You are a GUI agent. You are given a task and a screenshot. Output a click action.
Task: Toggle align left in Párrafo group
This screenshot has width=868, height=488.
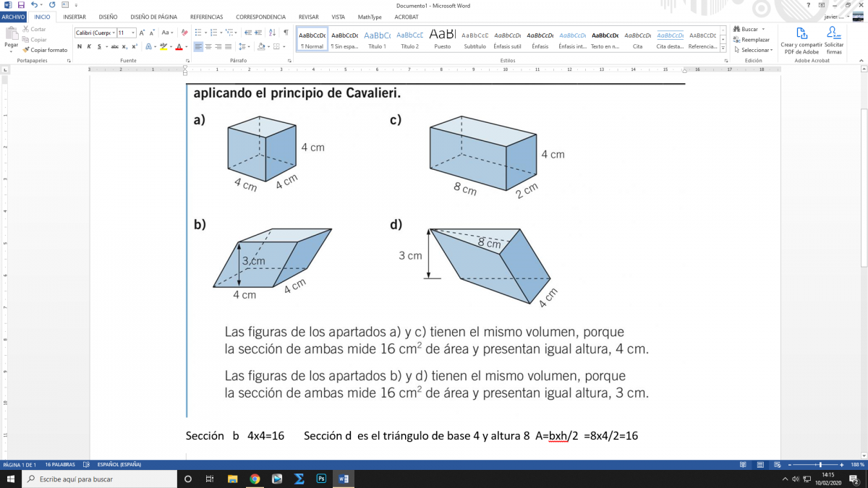[x=198, y=47]
